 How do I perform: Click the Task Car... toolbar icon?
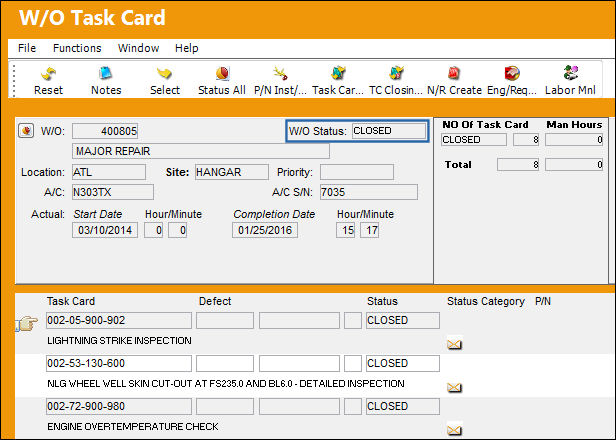point(338,73)
